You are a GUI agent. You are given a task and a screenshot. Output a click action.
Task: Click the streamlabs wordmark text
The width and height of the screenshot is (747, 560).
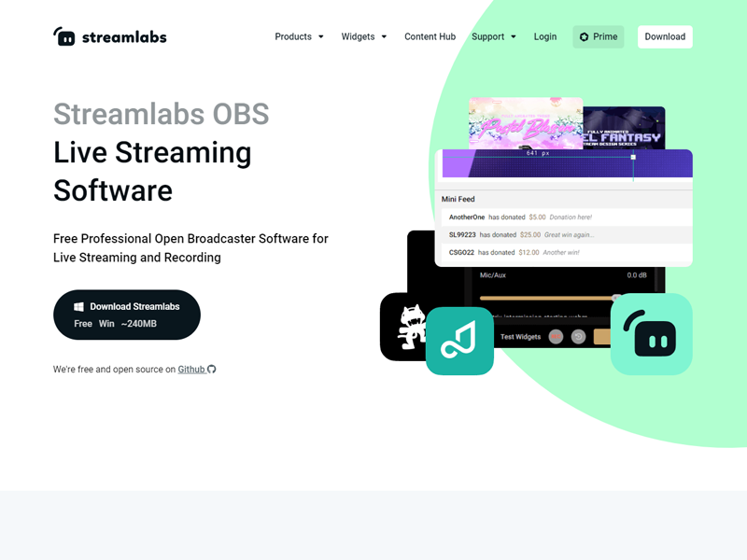[124, 37]
